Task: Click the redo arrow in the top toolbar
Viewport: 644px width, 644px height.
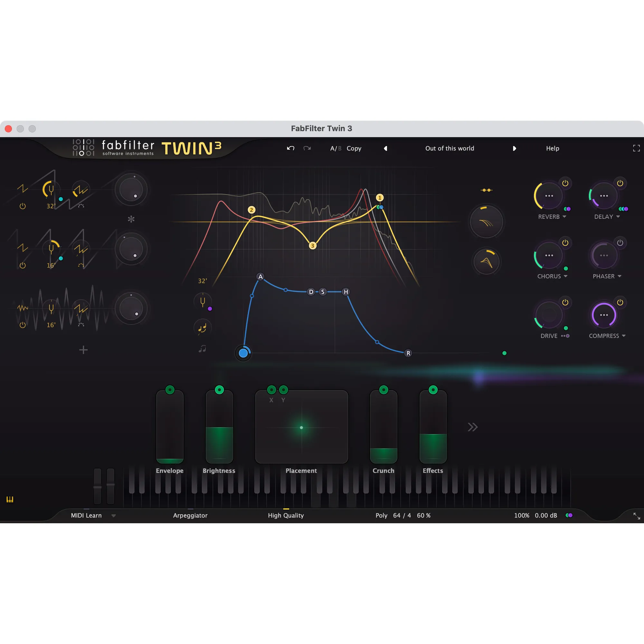Action: click(x=307, y=148)
